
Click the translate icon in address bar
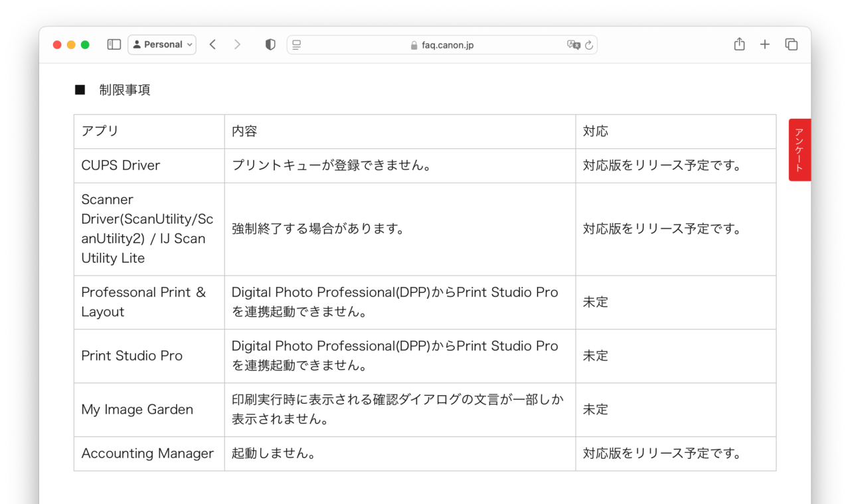tap(573, 44)
